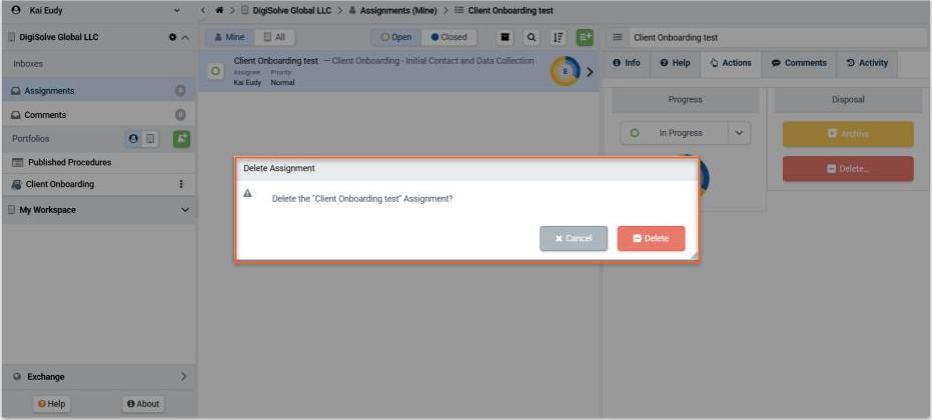
Task: Expand the Client Onboarding test row chevron
Action: coord(590,72)
